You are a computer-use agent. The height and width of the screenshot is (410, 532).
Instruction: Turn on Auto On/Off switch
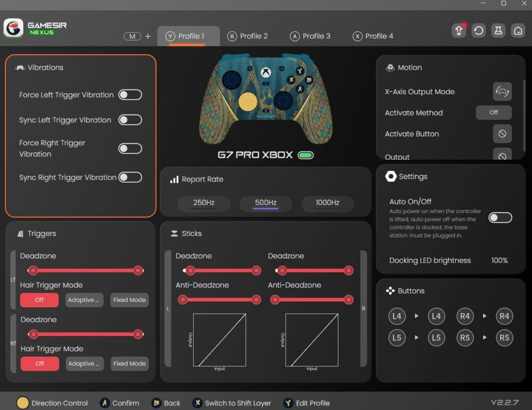pos(500,217)
